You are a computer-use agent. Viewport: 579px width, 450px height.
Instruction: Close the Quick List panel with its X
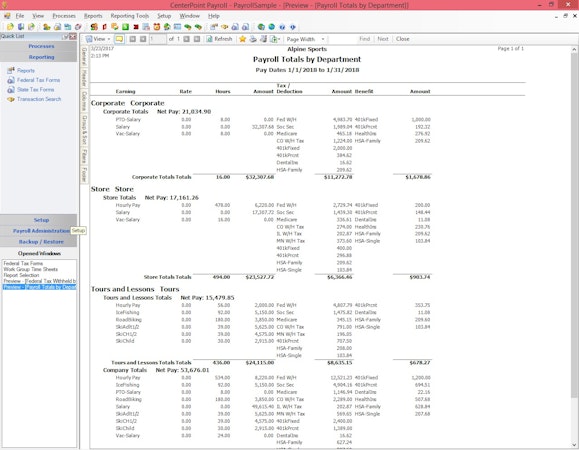[x=73, y=36]
